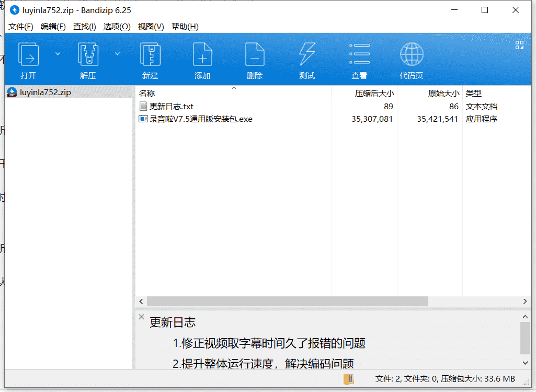
Task: Click the file list horizontal scrollbar thumb
Action: (x=288, y=301)
